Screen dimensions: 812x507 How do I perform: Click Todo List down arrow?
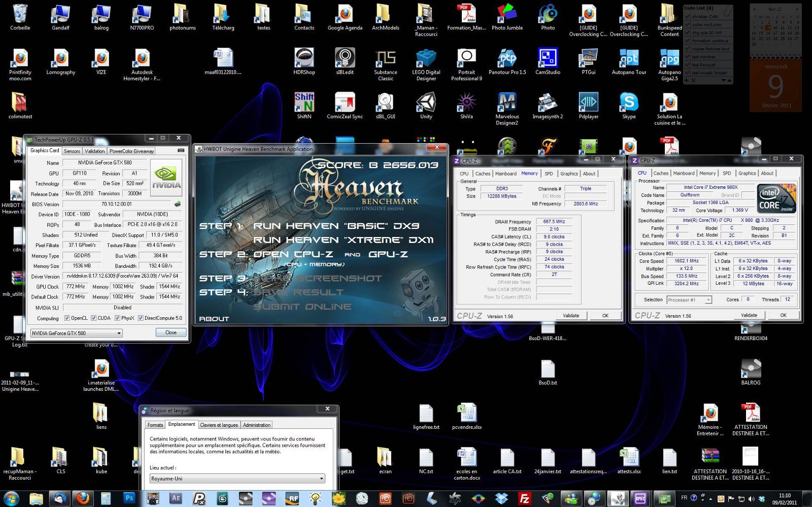point(723,80)
